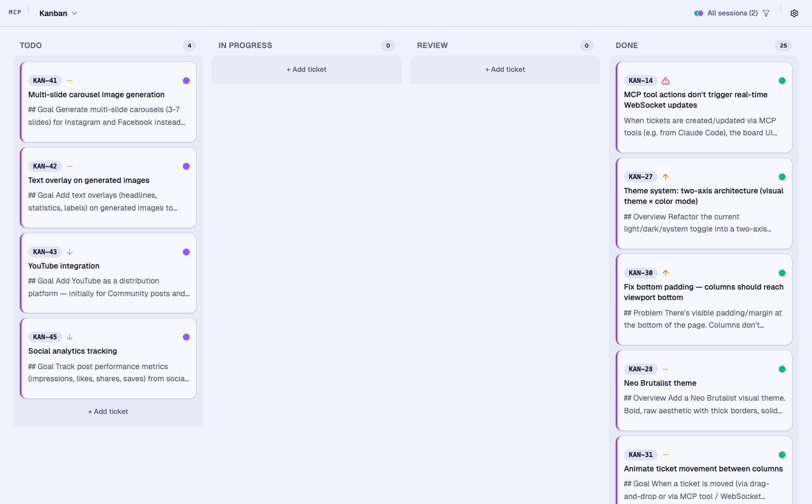This screenshot has height=504, width=812.
Task: Click the all-sessions color dots indicator
Action: (x=699, y=13)
